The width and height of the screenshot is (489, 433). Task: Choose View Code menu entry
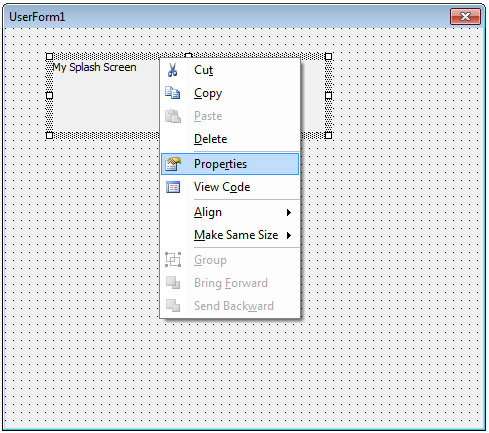click(x=230, y=187)
